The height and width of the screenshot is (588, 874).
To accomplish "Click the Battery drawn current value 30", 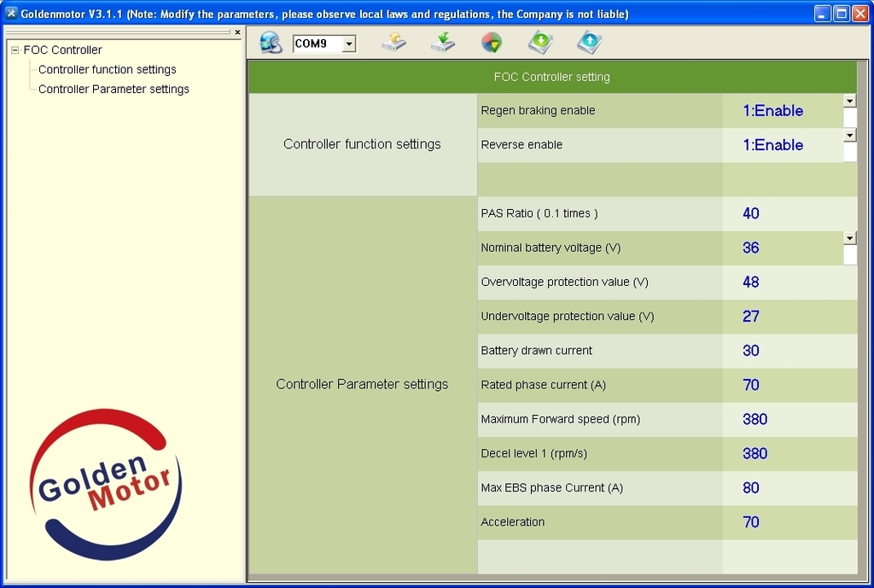I will pos(751,351).
